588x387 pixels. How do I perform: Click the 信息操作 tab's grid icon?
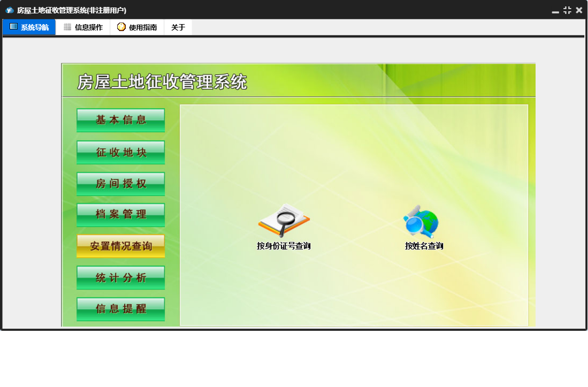67,27
